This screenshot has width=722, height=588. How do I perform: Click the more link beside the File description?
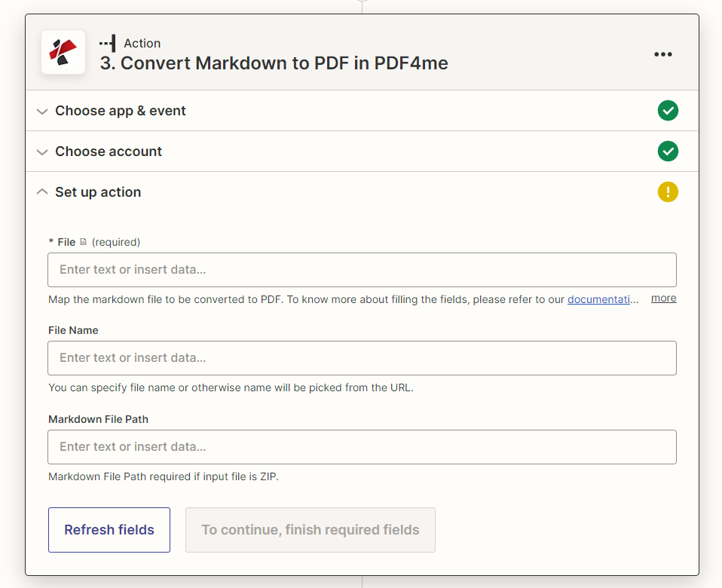[662, 298]
